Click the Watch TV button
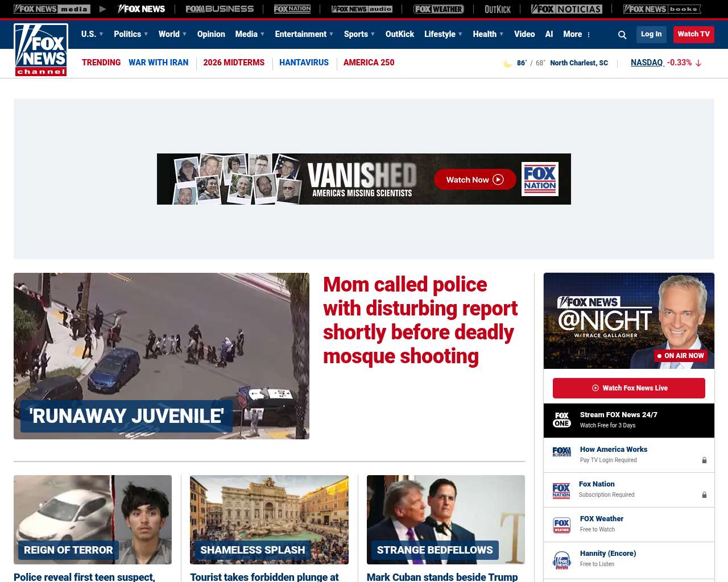The width and height of the screenshot is (728, 582). [x=694, y=34]
